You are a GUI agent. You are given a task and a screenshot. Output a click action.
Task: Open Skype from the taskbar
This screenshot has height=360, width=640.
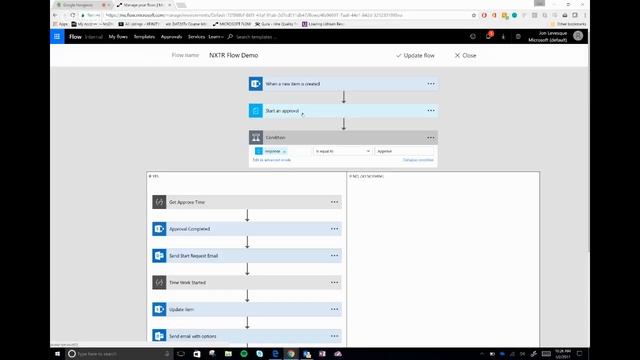[260, 354]
